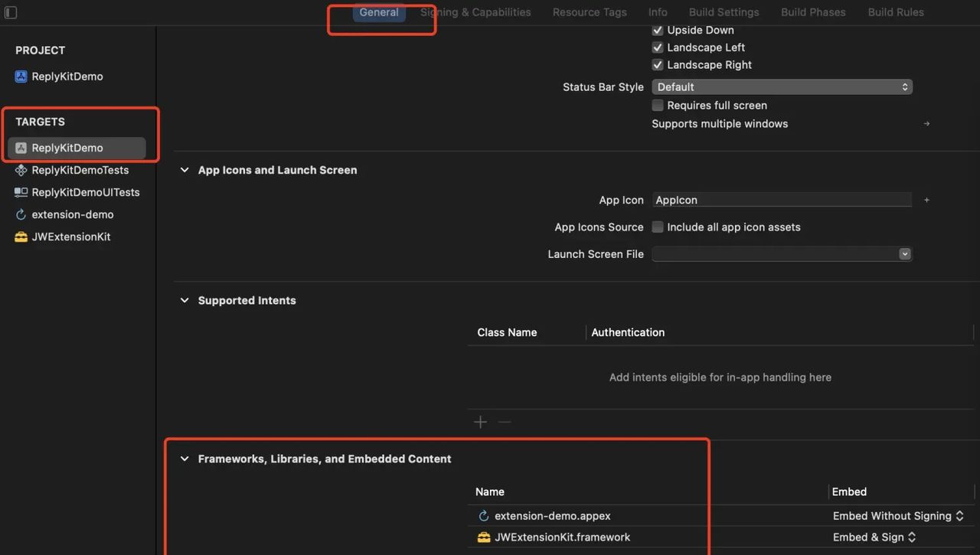Enable Include all app icon assets
This screenshot has width=980, height=555.
point(657,227)
